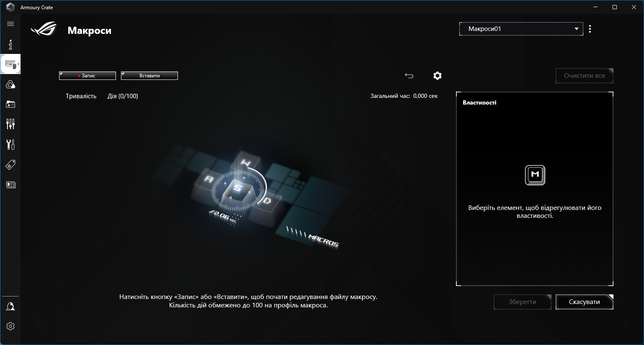The image size is (644, 345).
Task: Click the Зберегти button
Action: point(523,302)
